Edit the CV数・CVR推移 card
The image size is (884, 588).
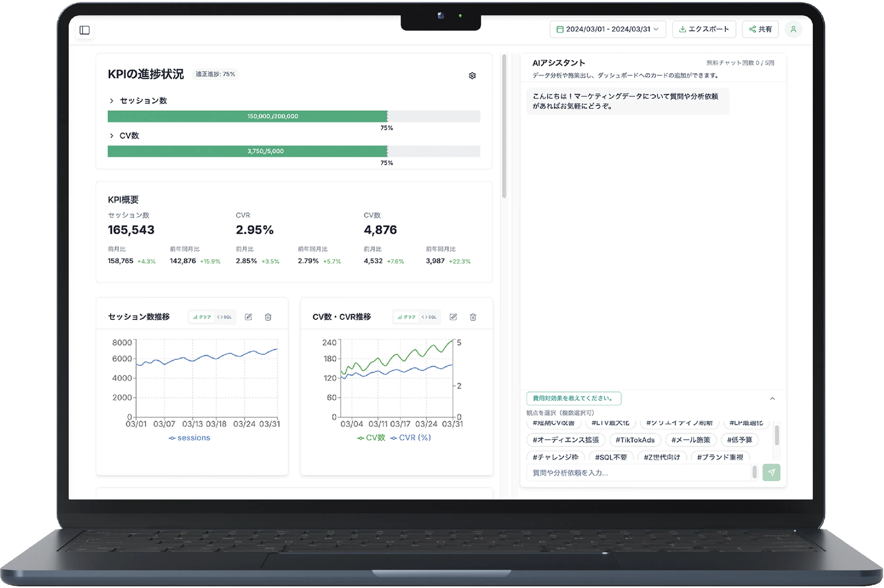click(453, 317)
